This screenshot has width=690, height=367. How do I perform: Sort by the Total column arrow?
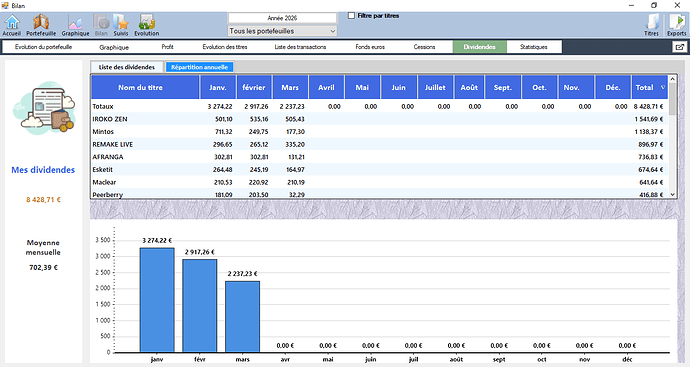663,88
